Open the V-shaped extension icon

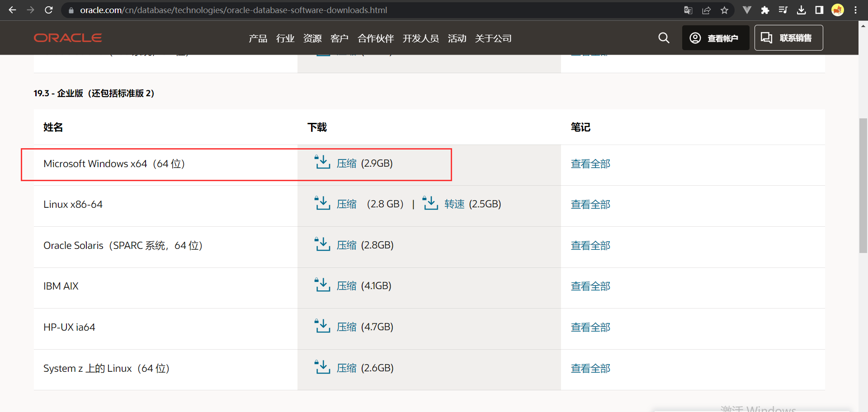click(x=747, y=10)
